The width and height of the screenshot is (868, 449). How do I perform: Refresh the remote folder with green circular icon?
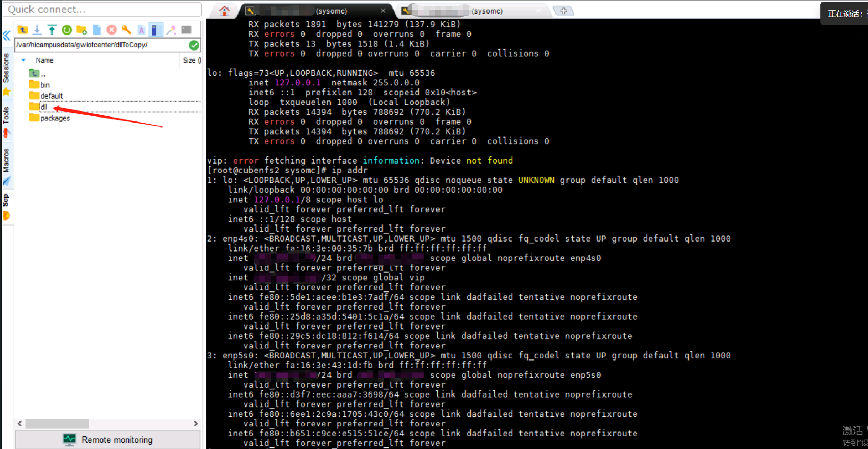67,30
